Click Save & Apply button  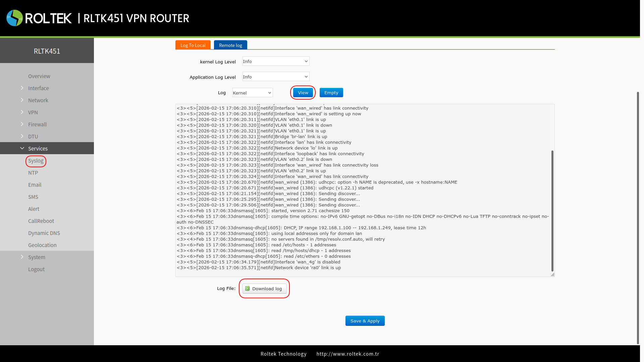tap(365, 321)
